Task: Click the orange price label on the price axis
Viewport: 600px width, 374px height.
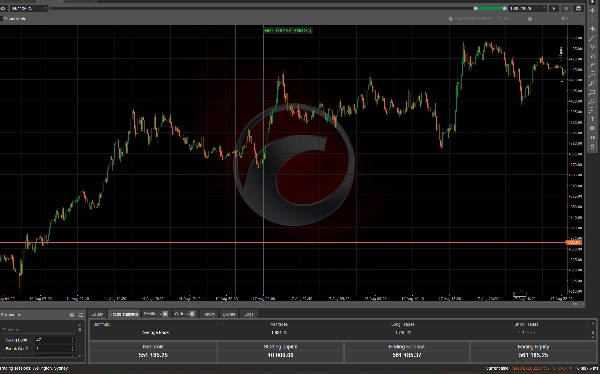Action: click(574, 242)
